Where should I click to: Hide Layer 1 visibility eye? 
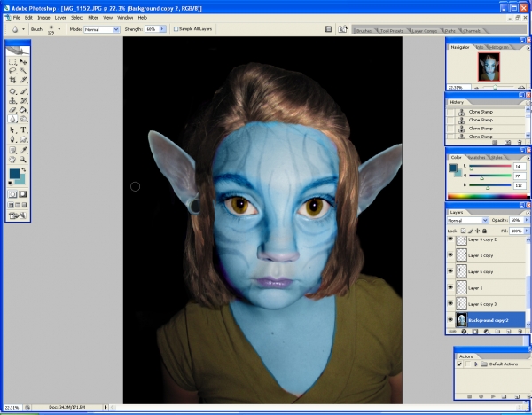(x=450, y=287)
